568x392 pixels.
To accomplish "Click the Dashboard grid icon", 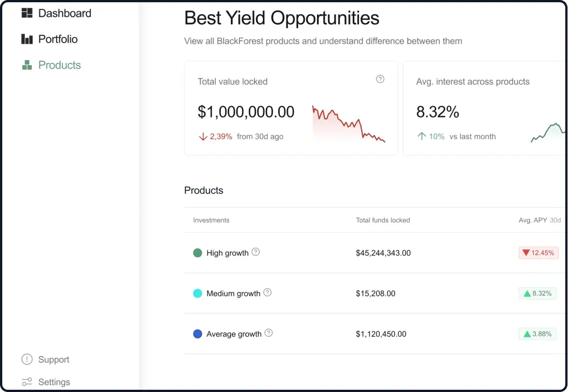I will point(27,13).
